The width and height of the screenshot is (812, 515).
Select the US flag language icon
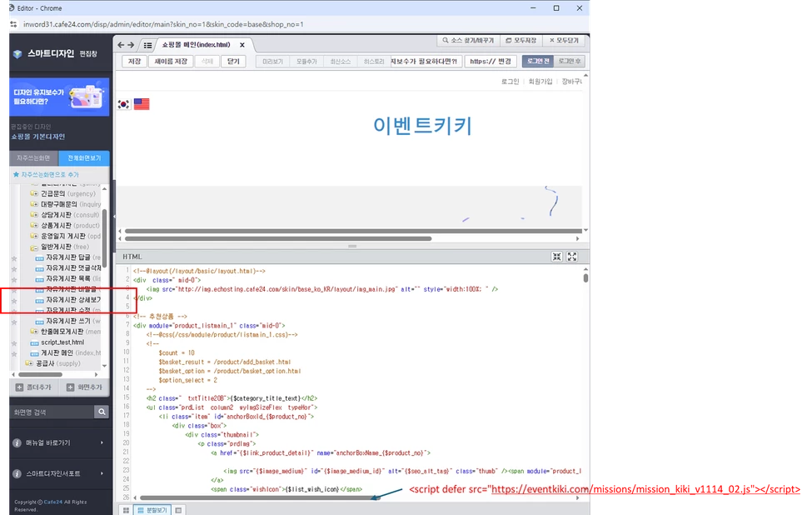(142, 104)
